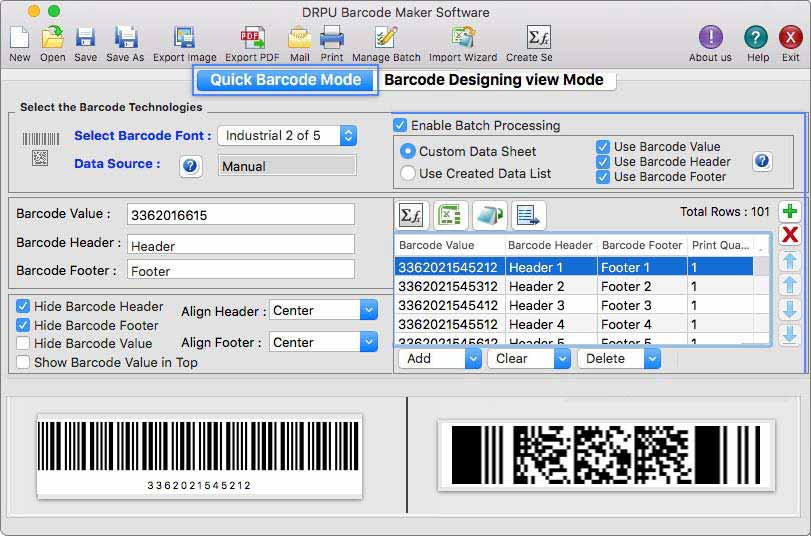
Task: Click the 3362021545512 cell
Action: tap(449, 324)
